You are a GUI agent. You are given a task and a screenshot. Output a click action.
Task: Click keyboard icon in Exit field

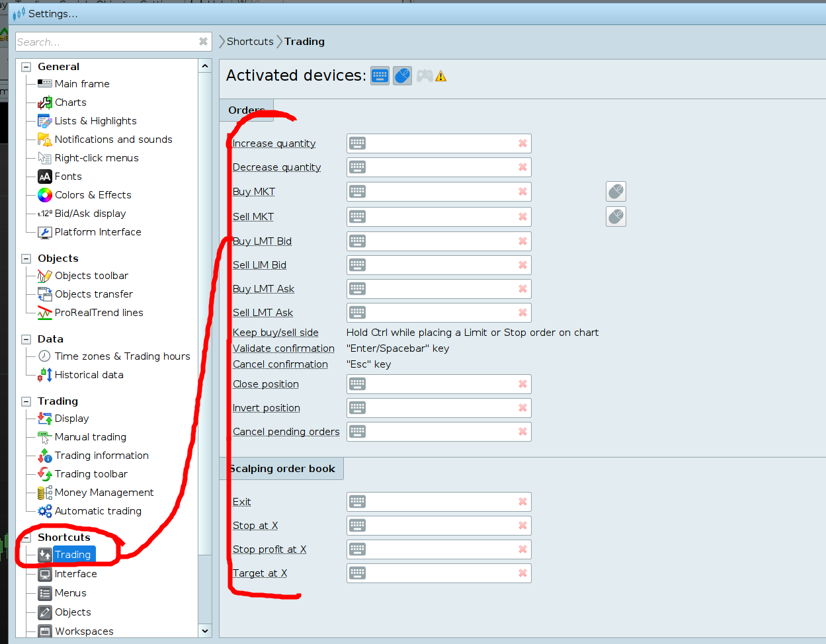357,502
